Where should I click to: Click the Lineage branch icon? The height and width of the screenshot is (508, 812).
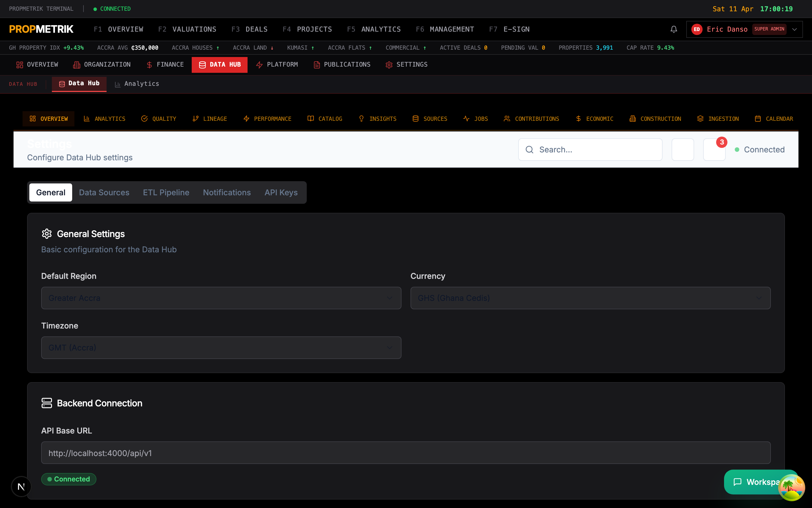[195, 119]
